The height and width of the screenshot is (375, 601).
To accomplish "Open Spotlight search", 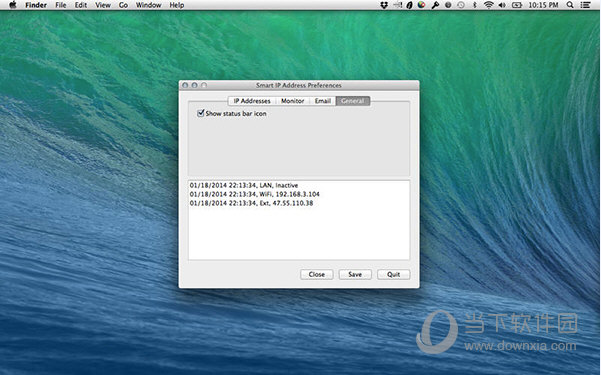I will [570, 5].
